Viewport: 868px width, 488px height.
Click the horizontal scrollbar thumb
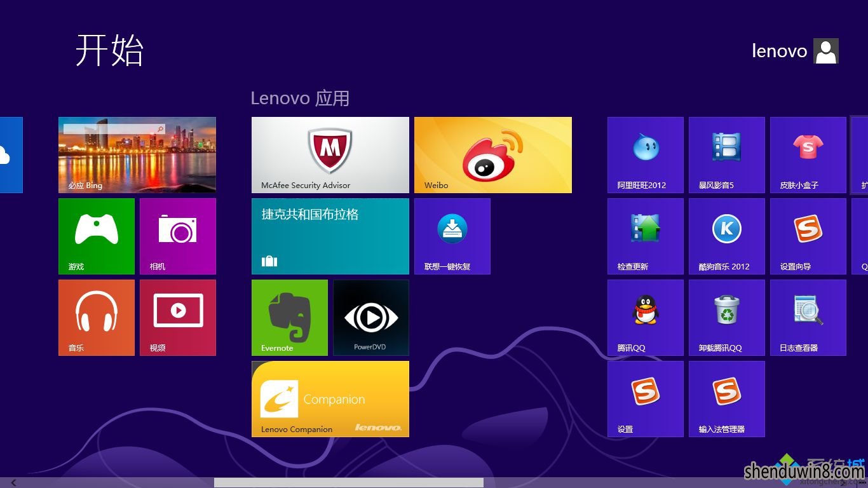349,483
